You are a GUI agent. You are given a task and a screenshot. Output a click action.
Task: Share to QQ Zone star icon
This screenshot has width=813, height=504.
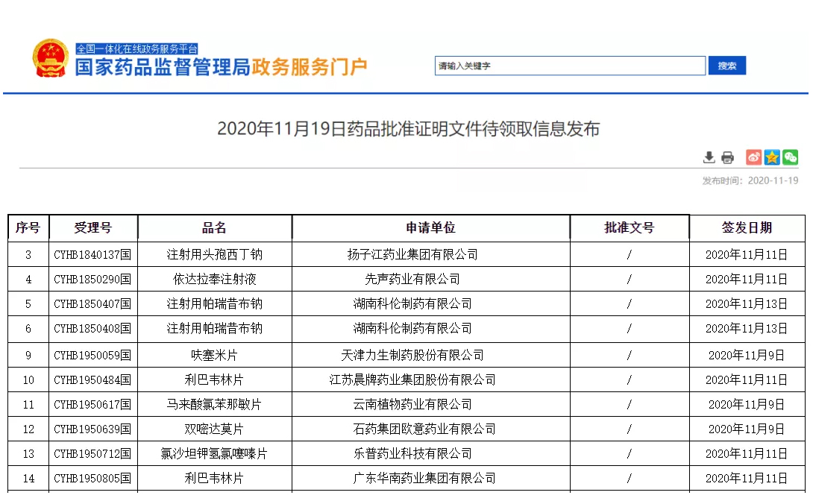[771, 157]
